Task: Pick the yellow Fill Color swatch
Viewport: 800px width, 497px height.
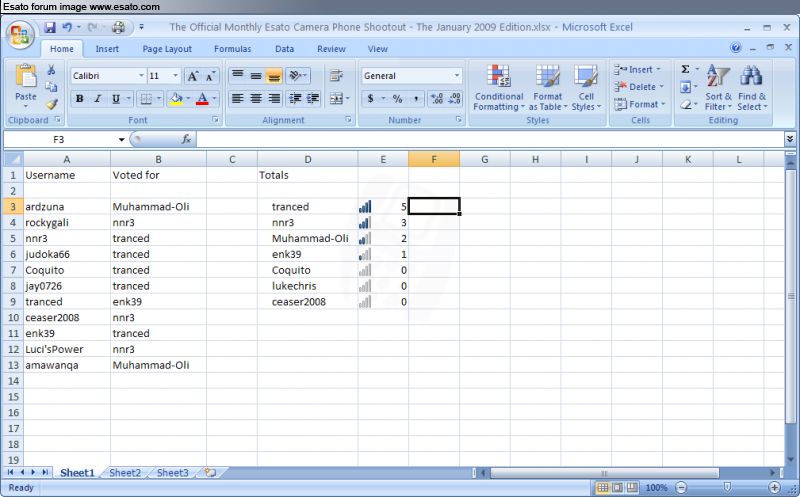Action: [176, 98]
